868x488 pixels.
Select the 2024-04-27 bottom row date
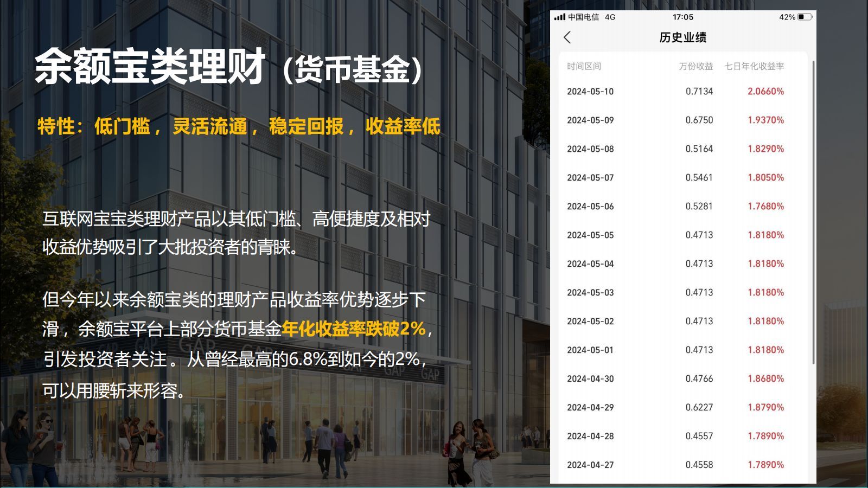click(590, 465)
